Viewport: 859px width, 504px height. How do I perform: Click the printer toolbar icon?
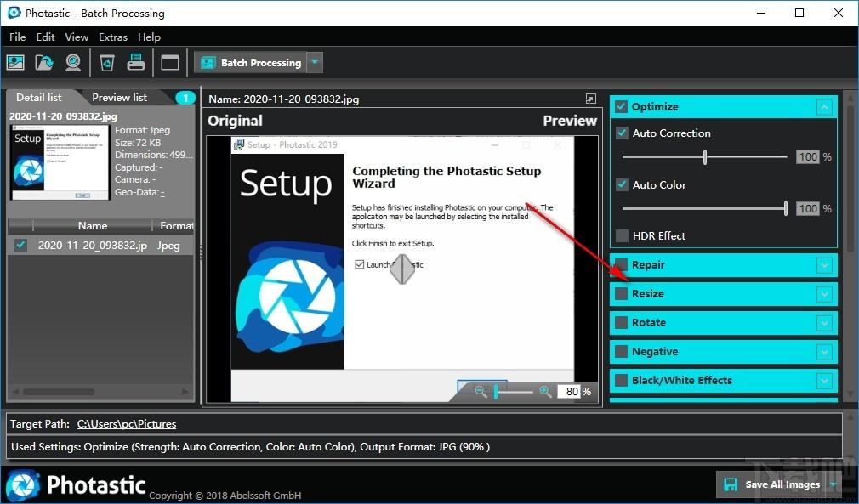136,62
